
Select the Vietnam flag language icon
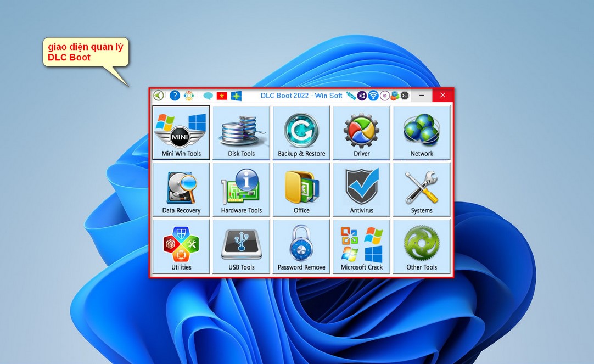(x=222, y=96)
